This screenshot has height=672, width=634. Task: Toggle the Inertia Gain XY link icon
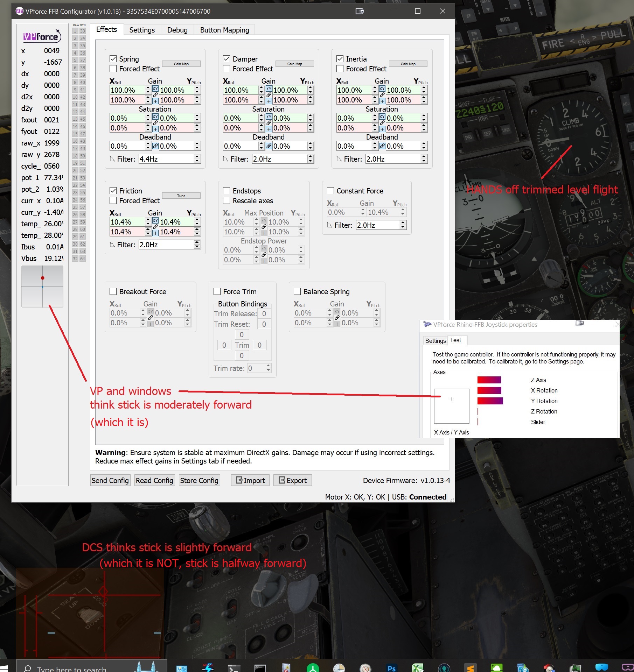tap(382, 89)
